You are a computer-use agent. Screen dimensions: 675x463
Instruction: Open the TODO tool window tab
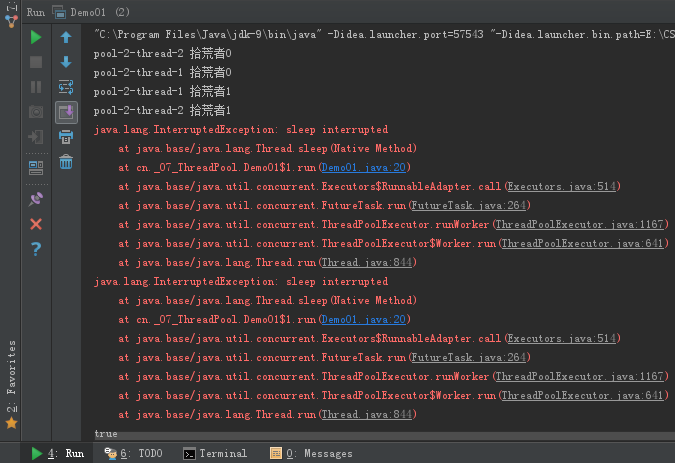coord(133,453)
